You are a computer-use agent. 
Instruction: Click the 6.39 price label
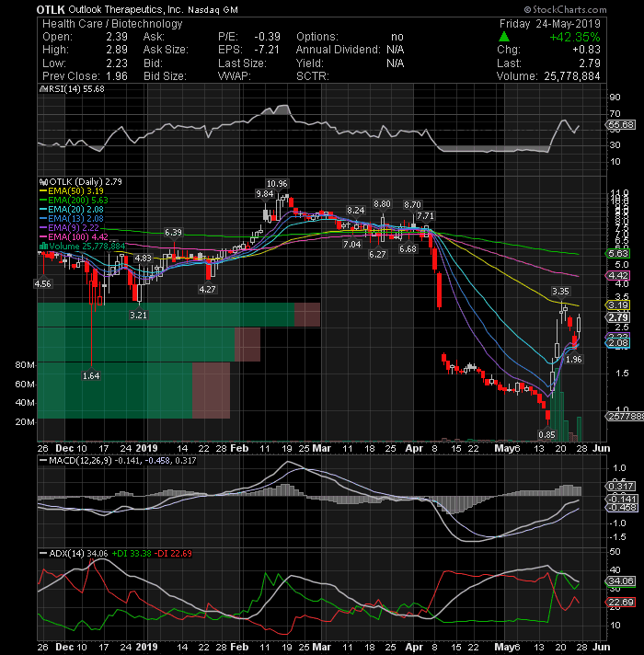tap(173, 232)
